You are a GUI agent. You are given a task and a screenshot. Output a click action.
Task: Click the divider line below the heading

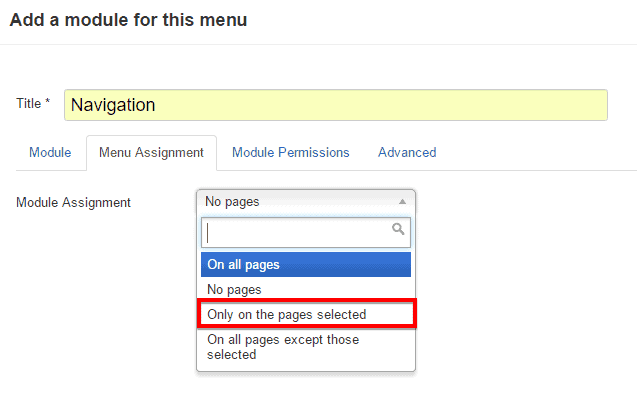(318, 43)
